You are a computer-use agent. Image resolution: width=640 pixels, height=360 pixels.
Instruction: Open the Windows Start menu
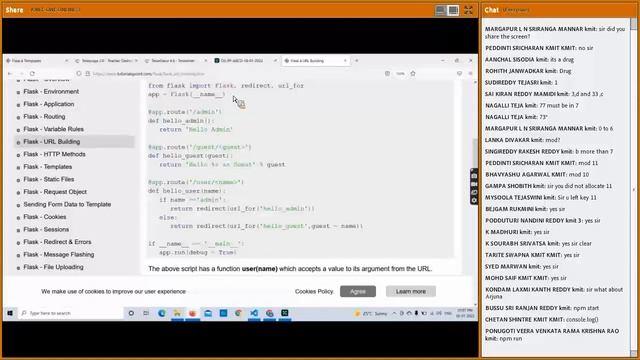10,313
